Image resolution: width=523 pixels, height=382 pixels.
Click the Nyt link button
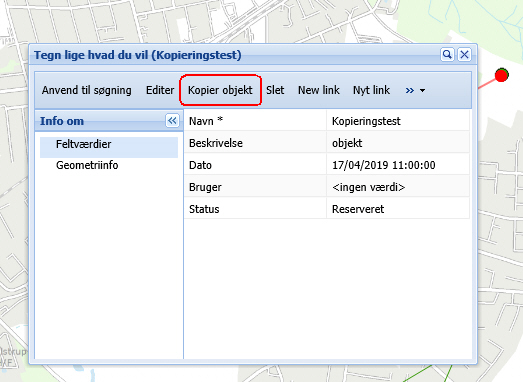click(371, 90)
